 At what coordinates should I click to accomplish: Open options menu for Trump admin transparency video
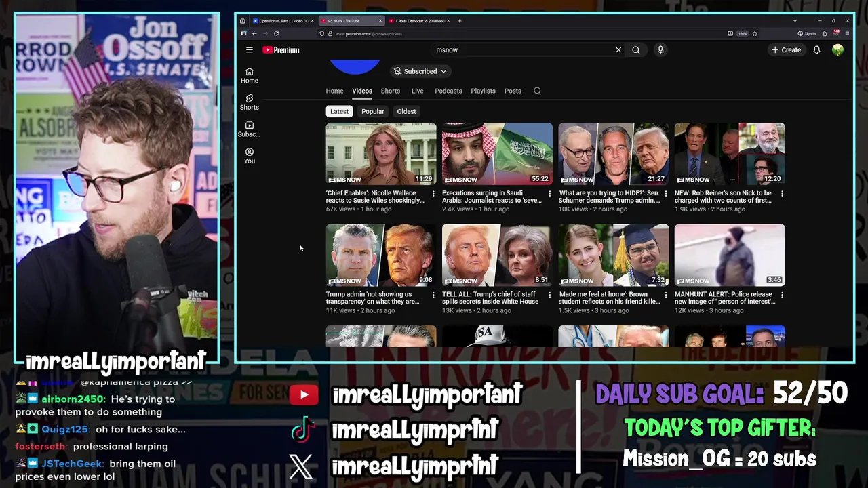pyautogui.click(x=433, y=295)
